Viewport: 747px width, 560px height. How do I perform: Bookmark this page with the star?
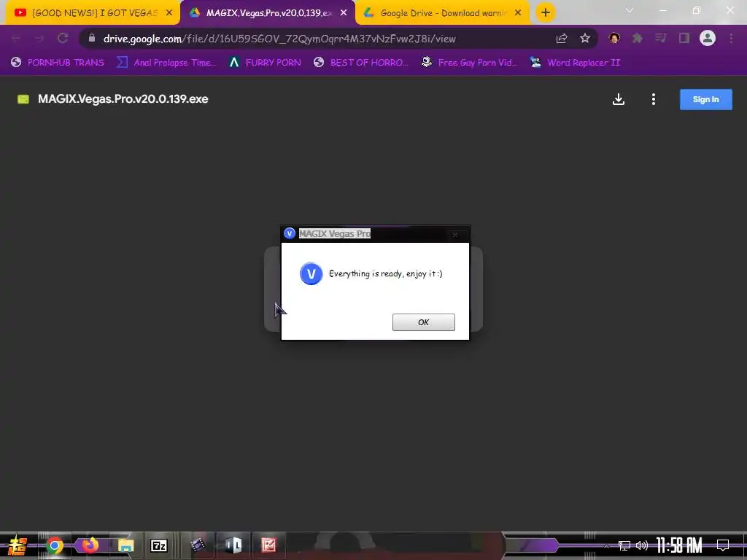click(585, 39)
